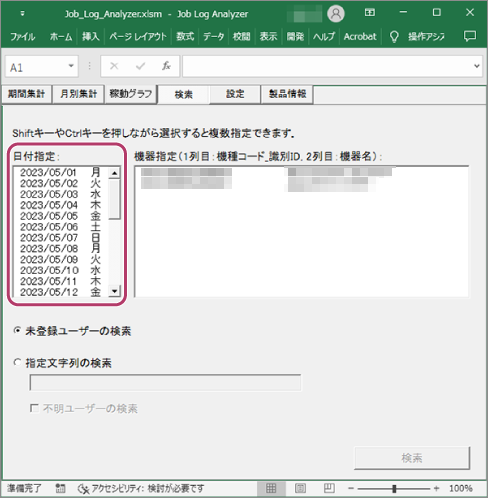Expand the formula bar chevron

coord(477,66)
